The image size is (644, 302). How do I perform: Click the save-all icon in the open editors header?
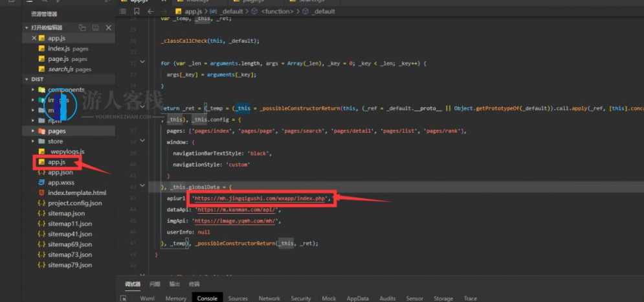click(x=96, y=28)
